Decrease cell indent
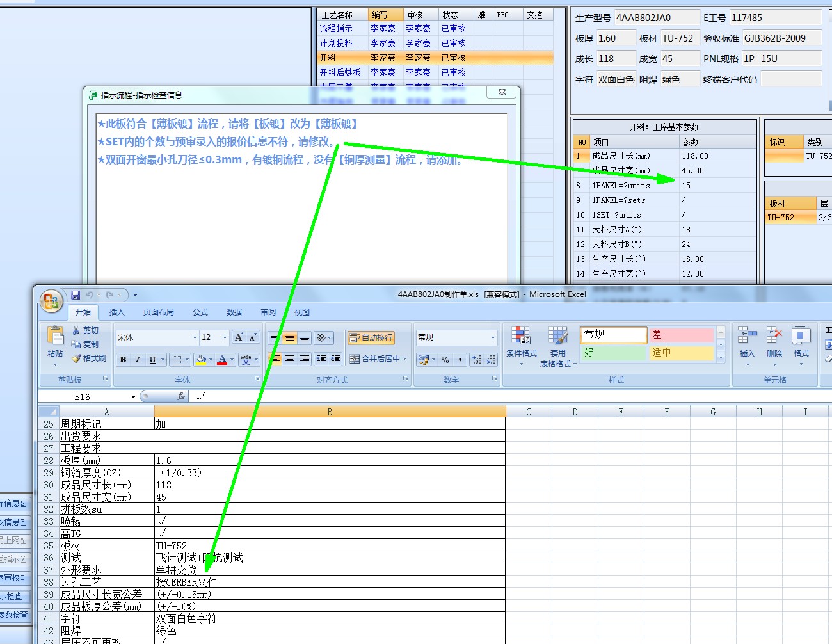 321,359
